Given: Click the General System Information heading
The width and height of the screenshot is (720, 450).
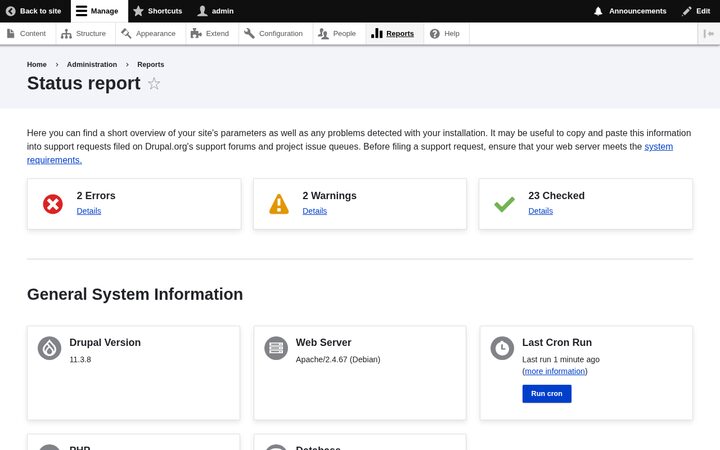Looking at the screenshot, I should pyautogui.click(x=135, y=294).
